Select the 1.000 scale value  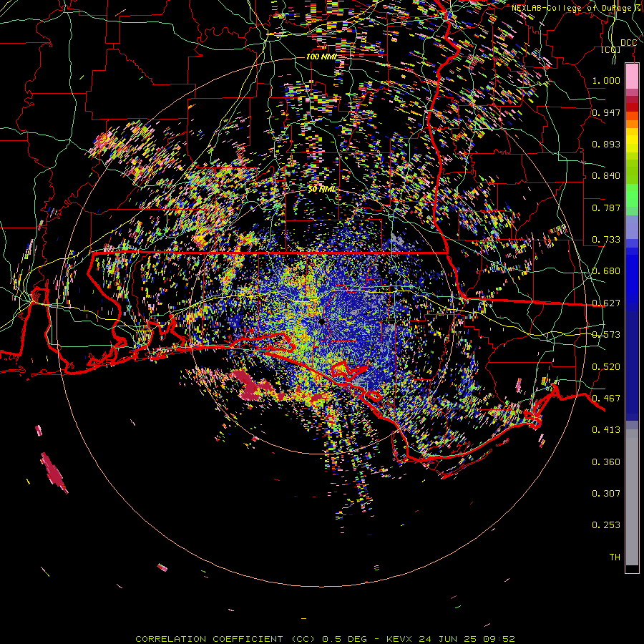point(606,80)
